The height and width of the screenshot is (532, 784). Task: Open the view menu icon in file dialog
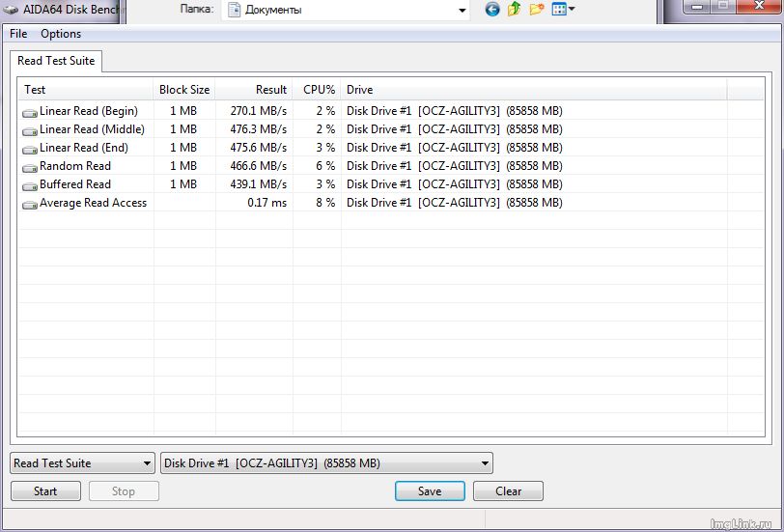click(563, 10)
